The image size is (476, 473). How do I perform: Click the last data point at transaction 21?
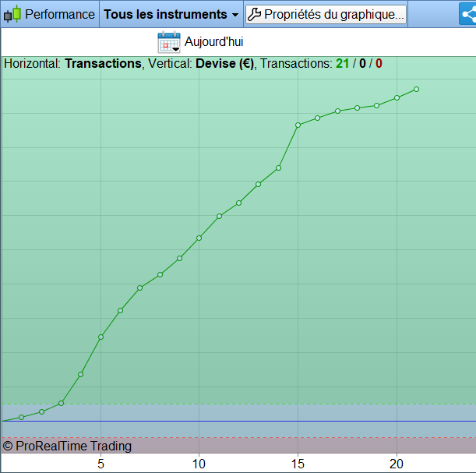click(416, 90)
